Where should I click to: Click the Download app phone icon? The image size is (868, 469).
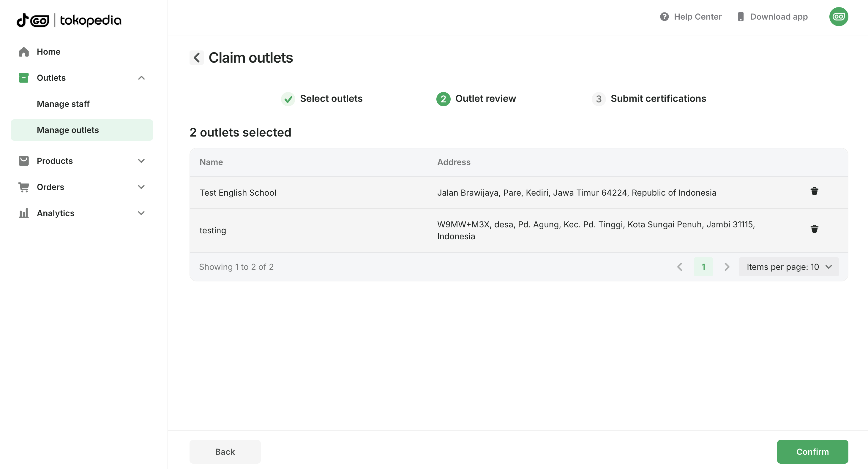click(740, 17)
